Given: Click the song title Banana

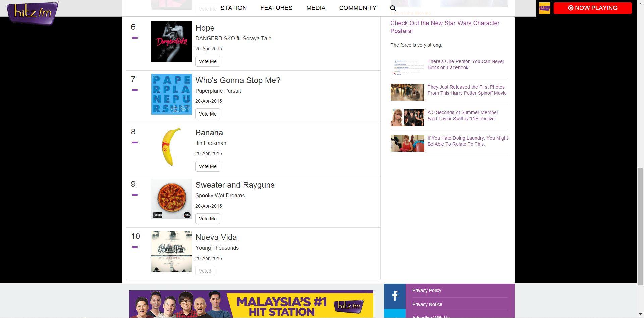Looking at the screenshot, I should (209, 133).
